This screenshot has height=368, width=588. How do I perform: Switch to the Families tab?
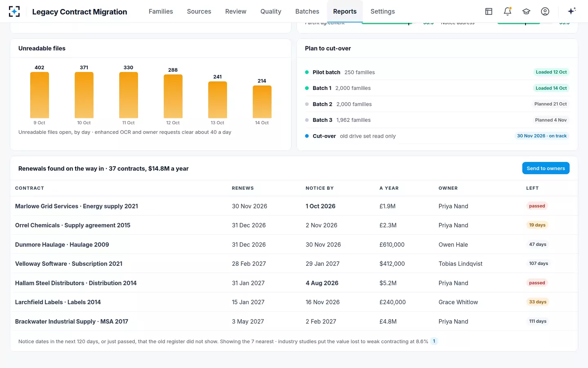pyautogui.click(x=161, y=11)
